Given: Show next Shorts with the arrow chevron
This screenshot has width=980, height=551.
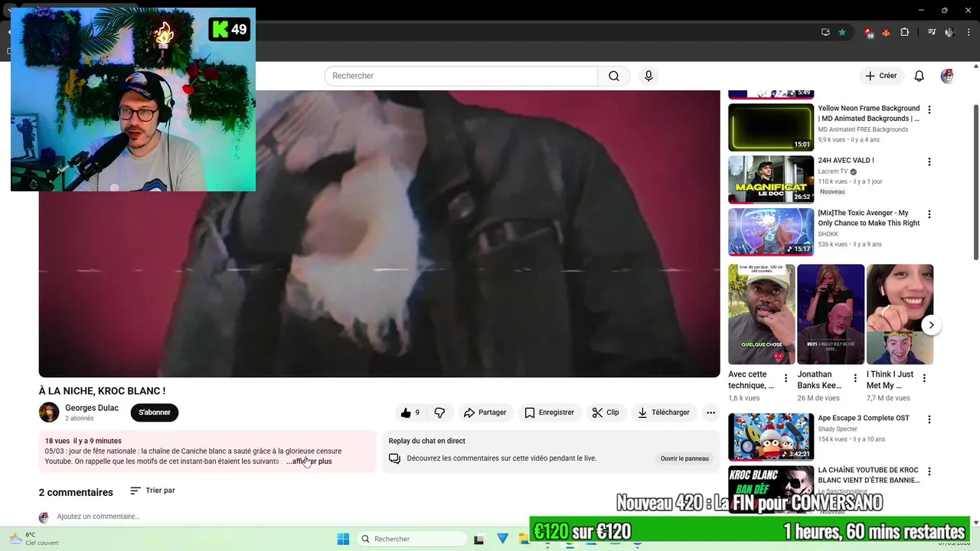Looking at the screenshot, I should (x=931, y=325).
